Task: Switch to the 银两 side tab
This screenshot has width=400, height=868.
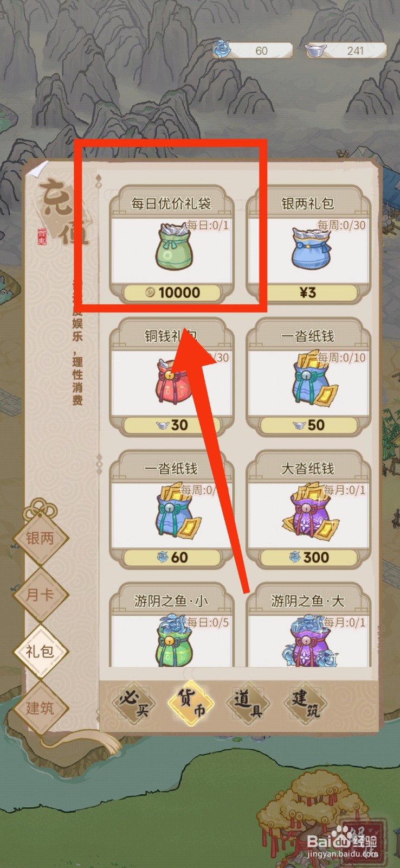Action: pyautogui.click(x=41, y=538)
